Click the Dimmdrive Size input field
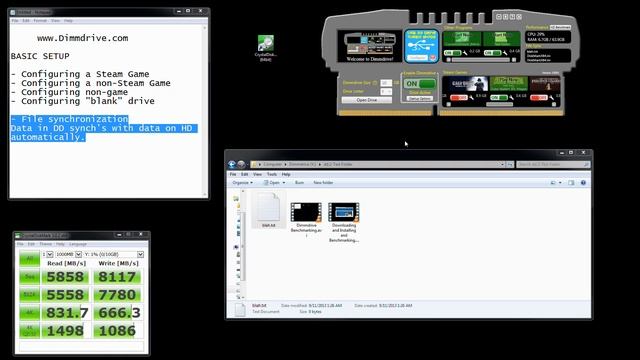The image size is (640, 360). [386, 83]
